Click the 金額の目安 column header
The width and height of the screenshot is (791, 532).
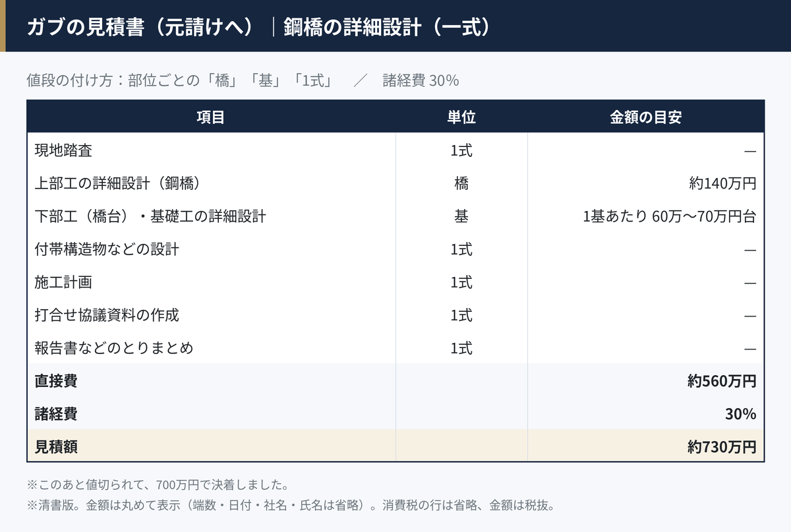click(x=646, y=117)
